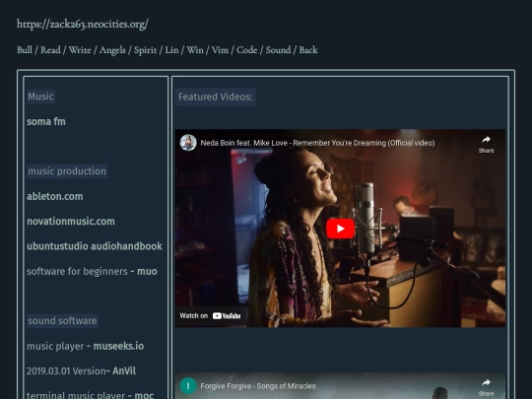Open the zack263.neocities.org link
This screenshot has height=399, width=532.
click(x=83, y=24)
